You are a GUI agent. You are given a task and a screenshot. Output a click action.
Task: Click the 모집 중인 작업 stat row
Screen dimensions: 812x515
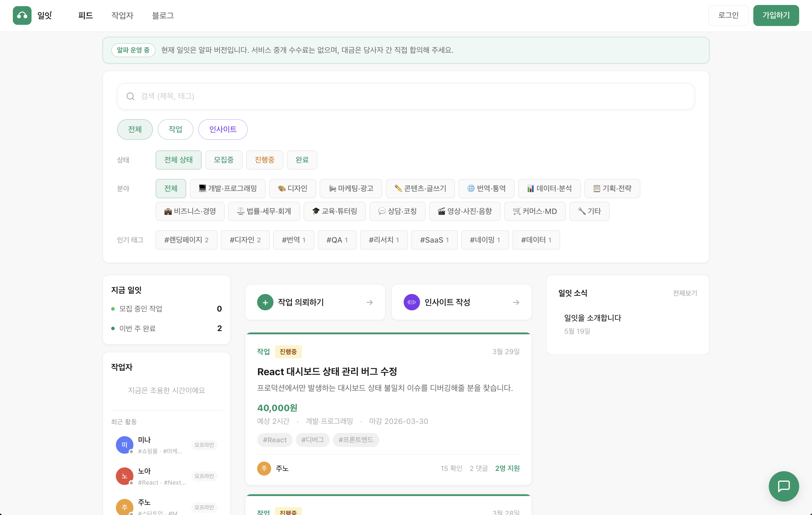click(x=167, y=309)
